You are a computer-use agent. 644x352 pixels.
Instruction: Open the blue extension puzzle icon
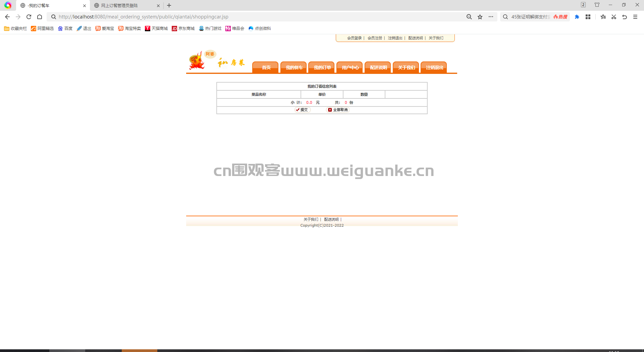[577, 17]
